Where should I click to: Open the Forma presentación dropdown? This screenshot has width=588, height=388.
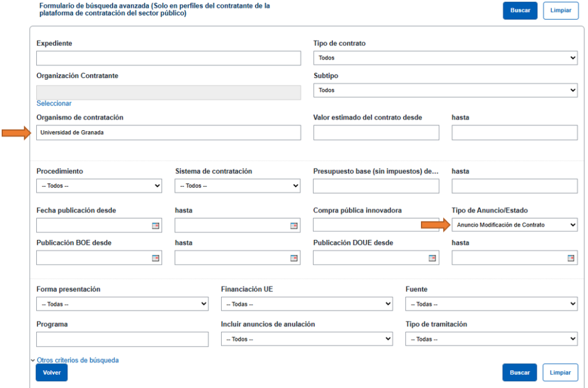pos(122,304)
